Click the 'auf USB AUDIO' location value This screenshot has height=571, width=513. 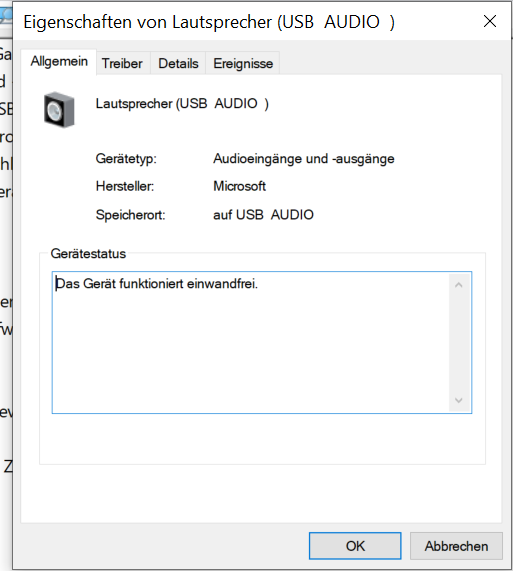pyautogui.click(x=263, y=215)
